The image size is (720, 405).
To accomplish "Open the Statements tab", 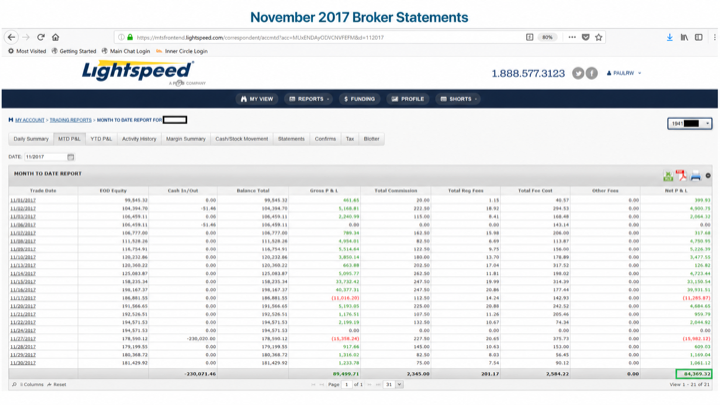I will (291, 139).
